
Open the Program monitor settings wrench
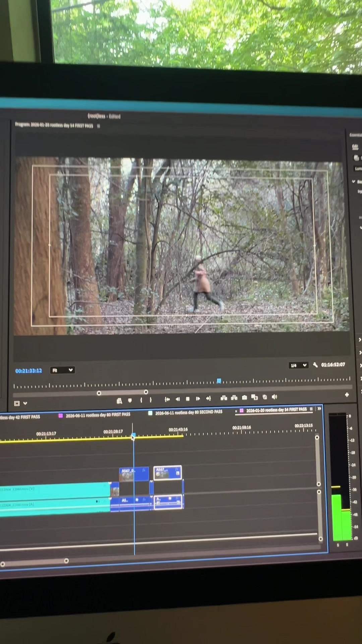315,365
